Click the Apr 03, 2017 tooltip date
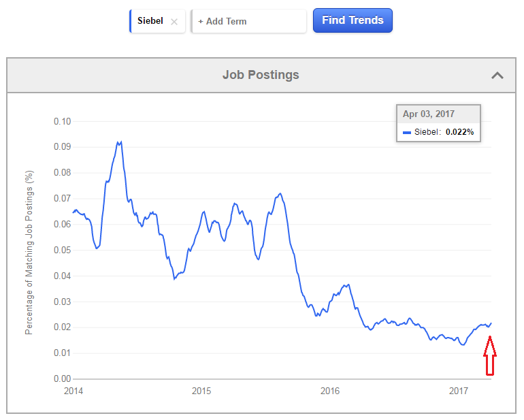This screenshot has height=420, width=524. point(429,114)
